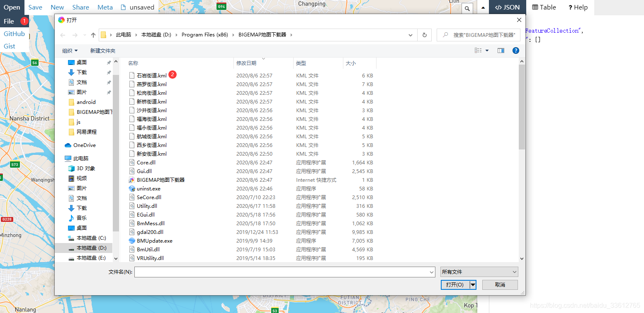Open OneDrive in navigation pane
Image resolution: width=644 pixels, height=313 pixels.
click(84, 145)
